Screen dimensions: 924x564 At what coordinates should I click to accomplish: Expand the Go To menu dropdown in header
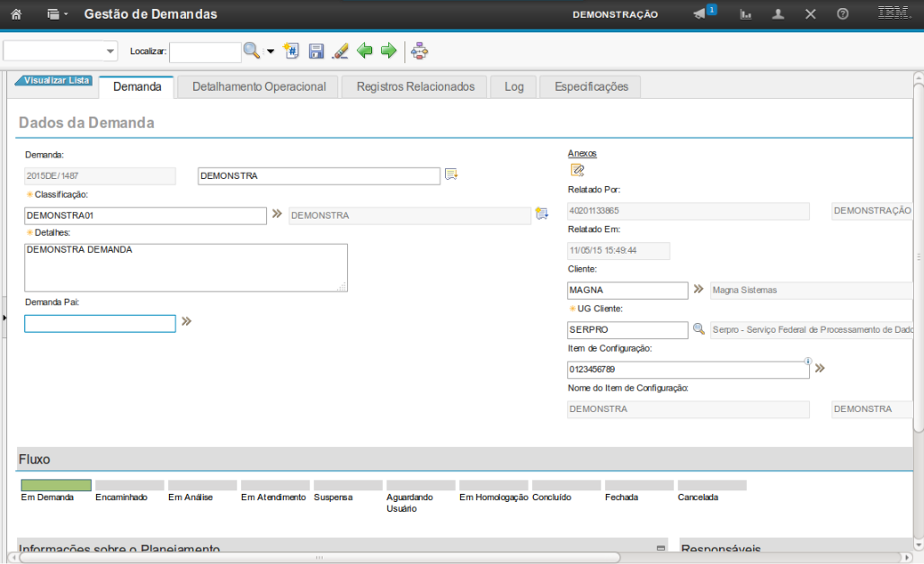[58, 14]
